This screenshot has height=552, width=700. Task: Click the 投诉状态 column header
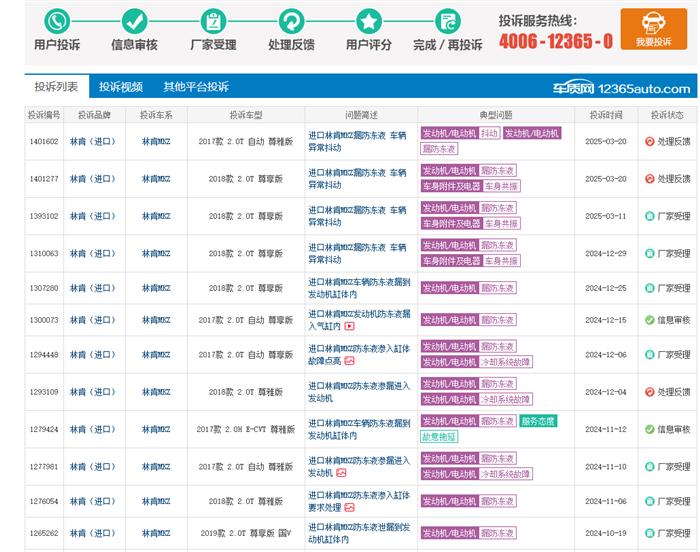coord(667,115)
